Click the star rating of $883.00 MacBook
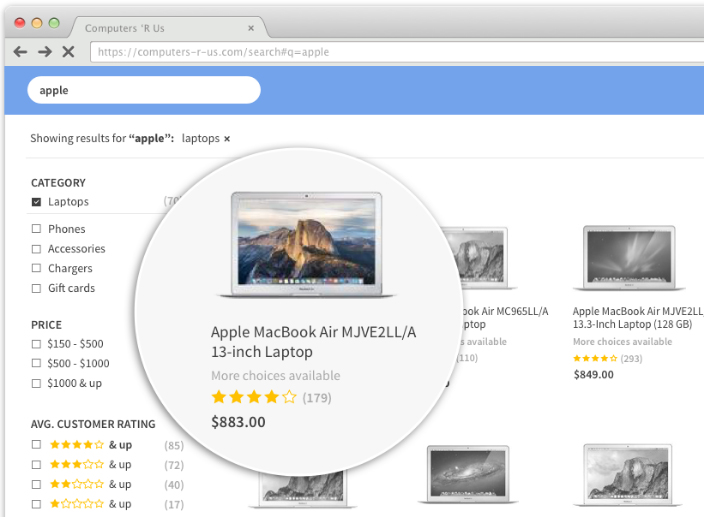The image size is (704, 517). [254, 398]
